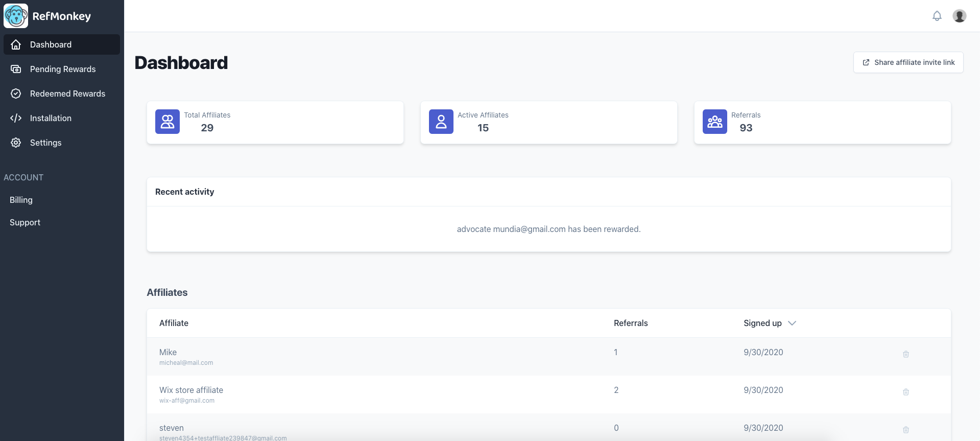The image size is (980, 441).
Task: Open Pending Rewards page
Action: [62, 69]
